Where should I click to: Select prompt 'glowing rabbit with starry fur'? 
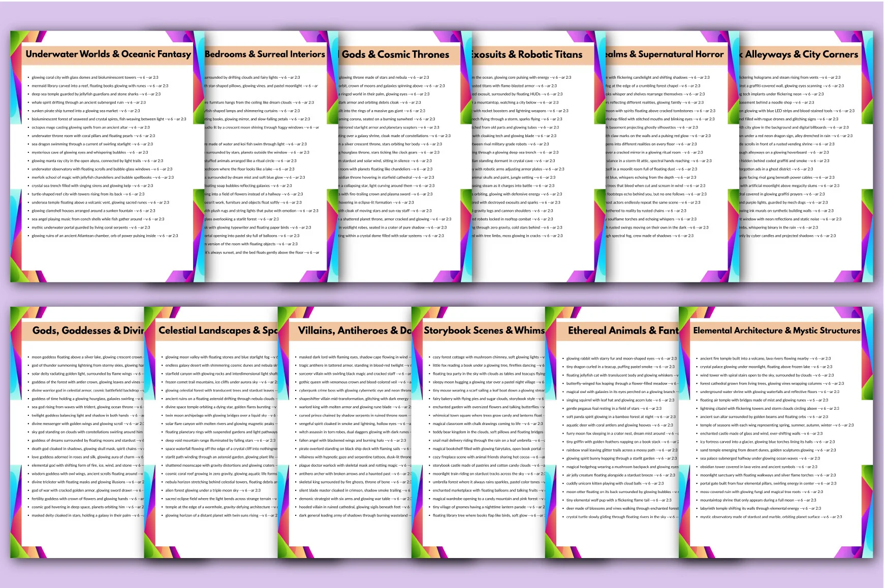click(x=621, y=358)
